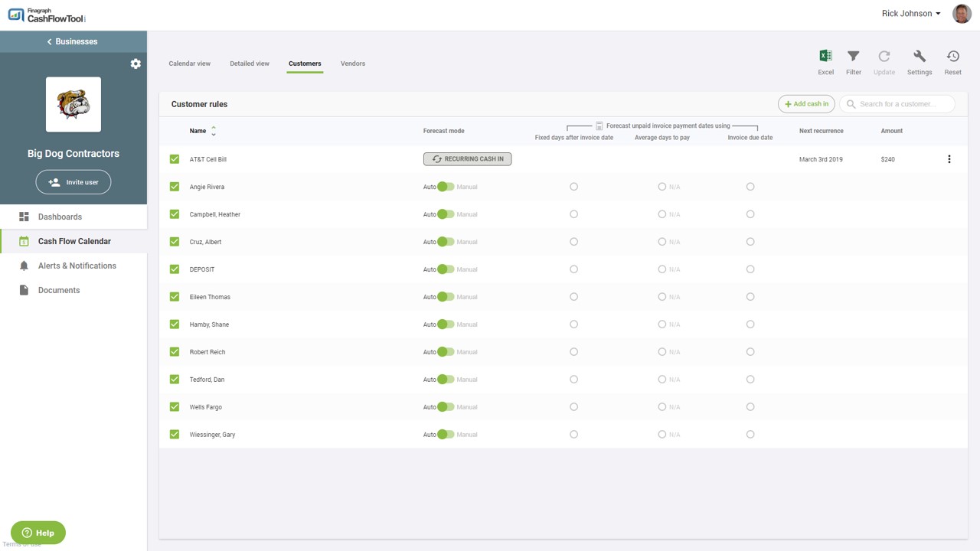Click the $240 amount value
The image size is (980, 551).
coord(887,159)
